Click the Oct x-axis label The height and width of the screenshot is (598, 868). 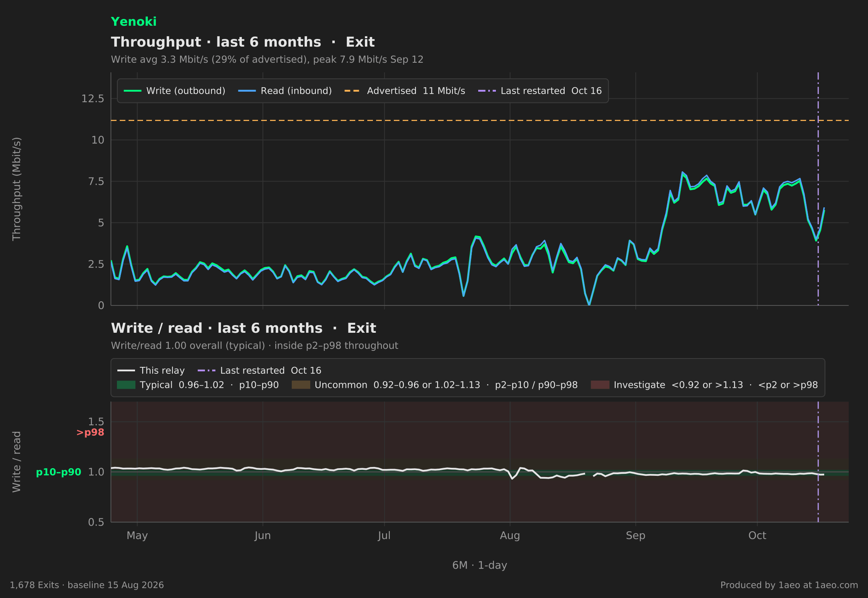click(x=757, y=536)
